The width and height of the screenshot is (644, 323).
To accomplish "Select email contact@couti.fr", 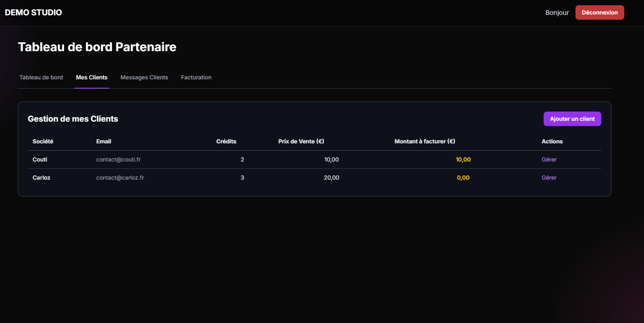I will coord(119,159).
